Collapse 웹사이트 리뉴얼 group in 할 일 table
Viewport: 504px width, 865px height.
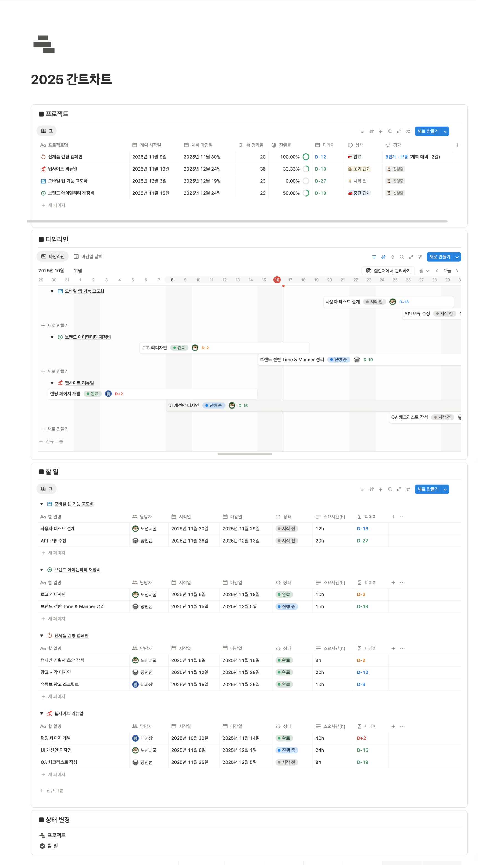[x=42, y=713]
